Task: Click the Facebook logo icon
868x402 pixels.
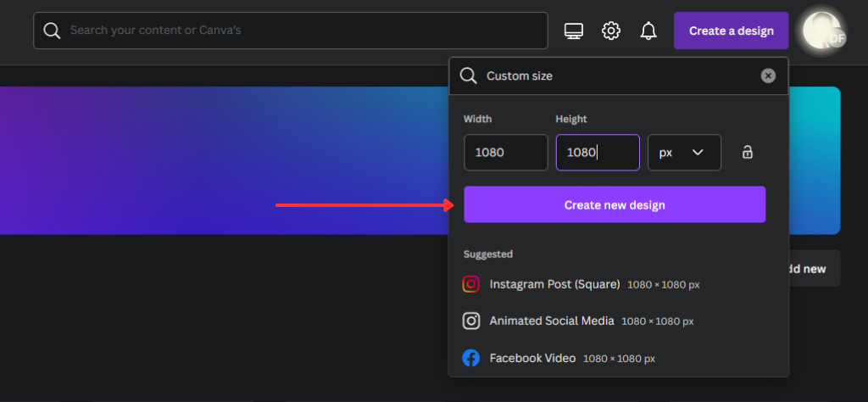Action: (x=470, y=358)
